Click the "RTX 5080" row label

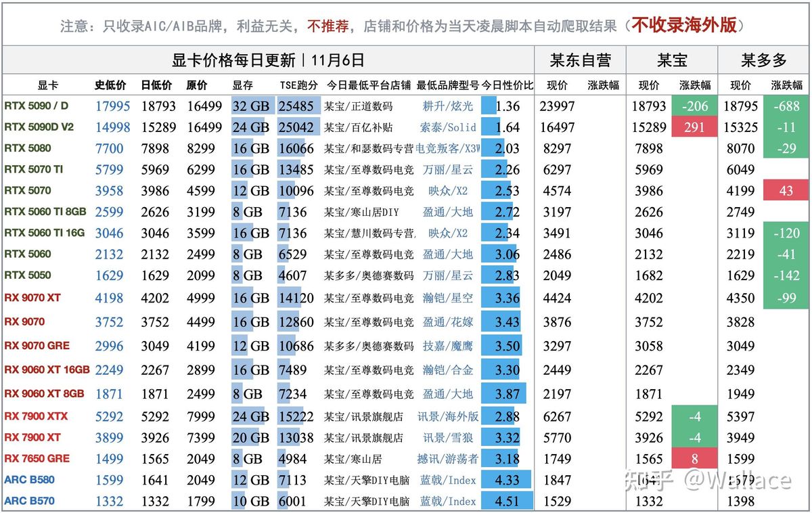pos(27,148)
